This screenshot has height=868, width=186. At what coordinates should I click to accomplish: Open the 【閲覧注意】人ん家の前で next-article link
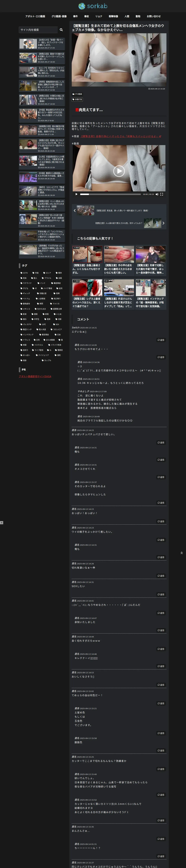(118, 223)
